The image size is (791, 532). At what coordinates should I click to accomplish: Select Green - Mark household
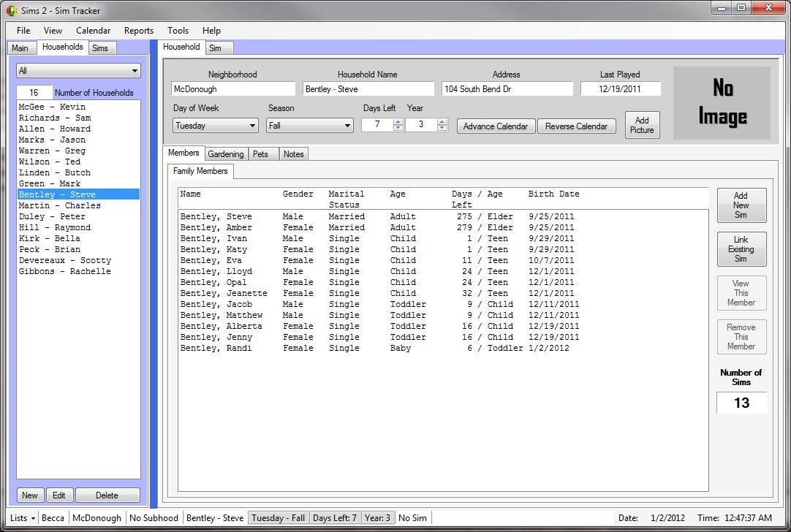coord(78,183)
